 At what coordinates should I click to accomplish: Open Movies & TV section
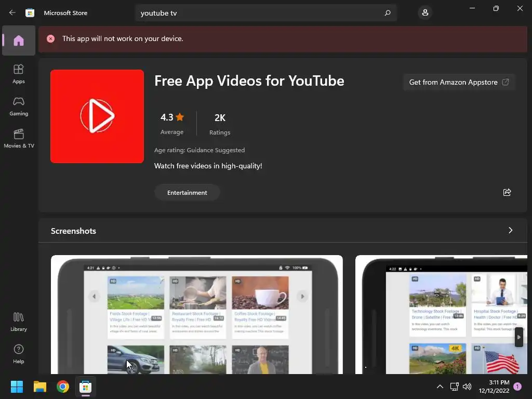[x=19, y=138]
